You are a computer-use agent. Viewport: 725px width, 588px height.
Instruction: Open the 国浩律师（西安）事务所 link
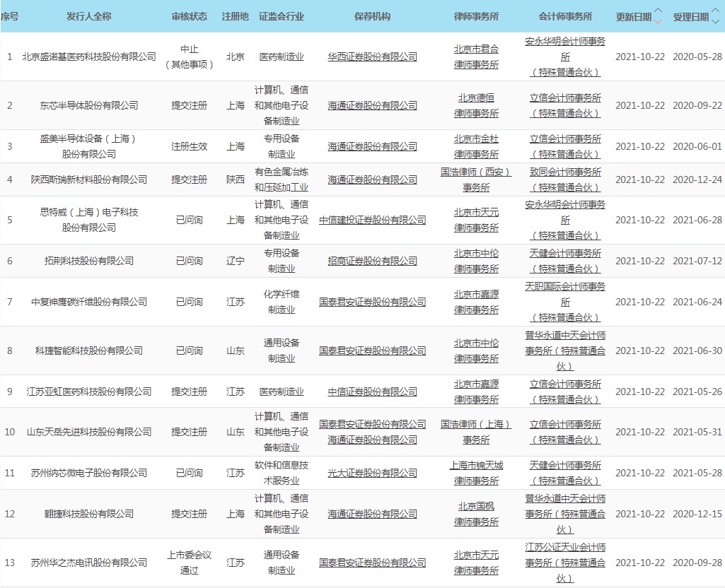476,180
